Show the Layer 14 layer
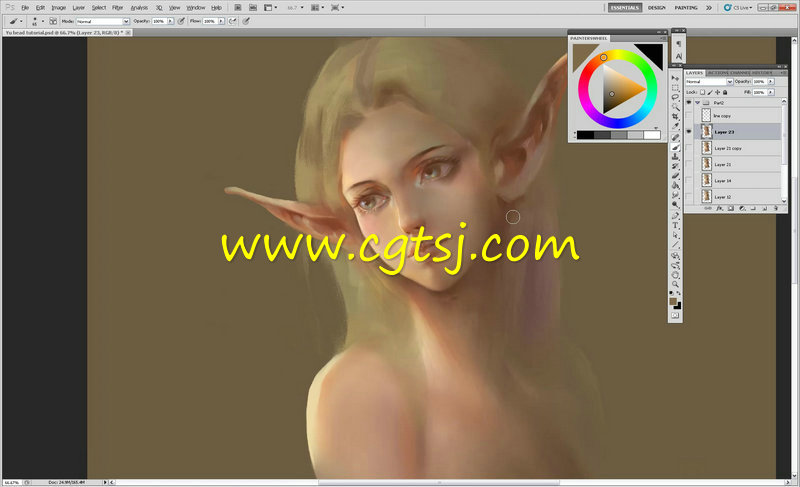This screenshot has height=487, width=800. [689, 181]
